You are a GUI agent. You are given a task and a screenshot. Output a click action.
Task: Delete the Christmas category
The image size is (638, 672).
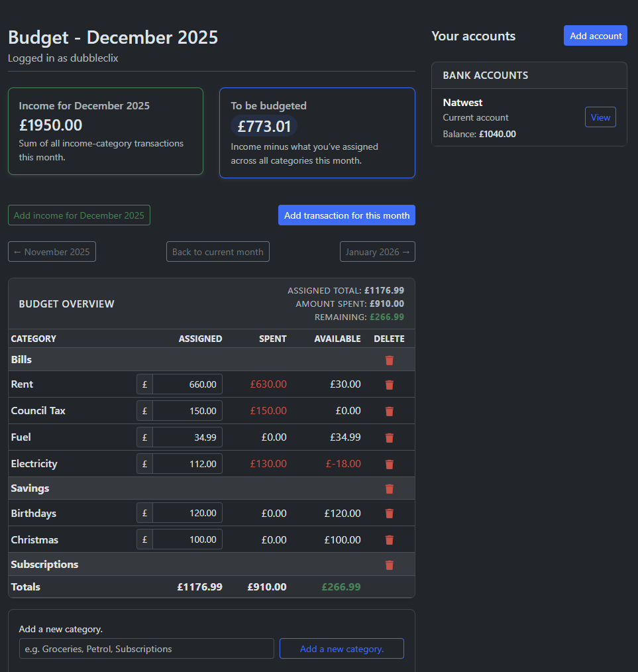coord(389,539)
